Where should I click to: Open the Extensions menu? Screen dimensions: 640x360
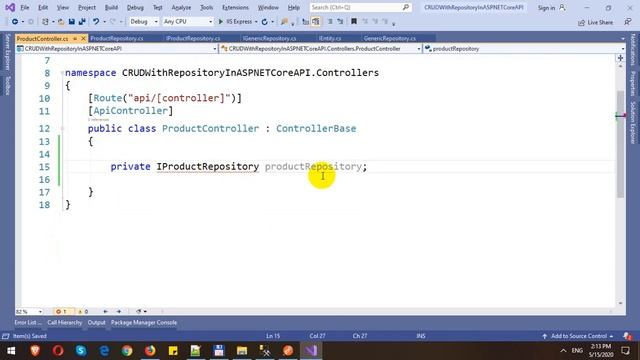235,7
